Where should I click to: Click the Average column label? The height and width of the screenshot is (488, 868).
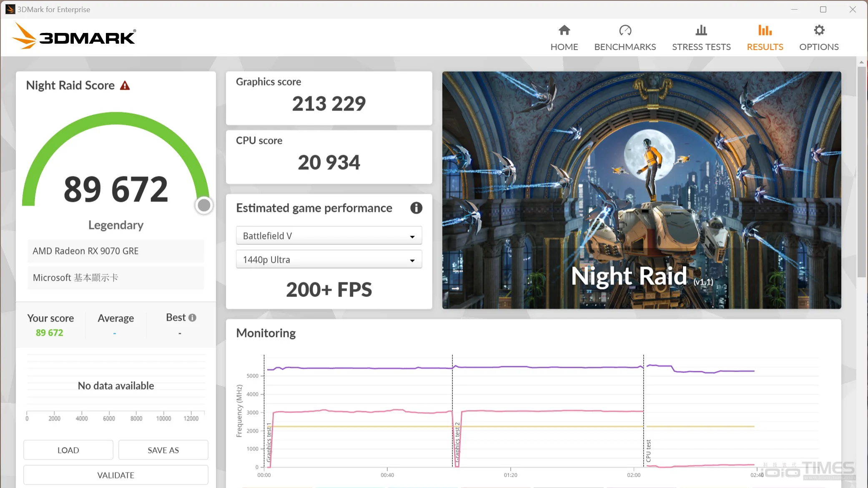116,318
